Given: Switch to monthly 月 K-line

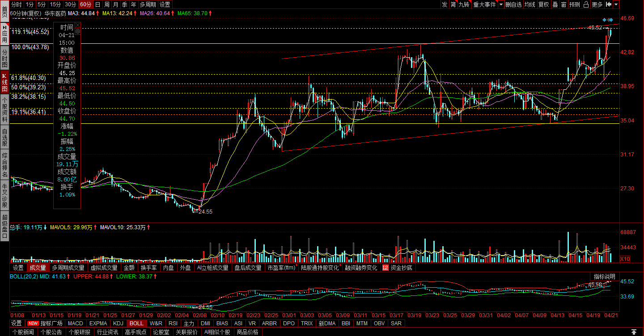Looking at the screenshot, I should [115, 4].
